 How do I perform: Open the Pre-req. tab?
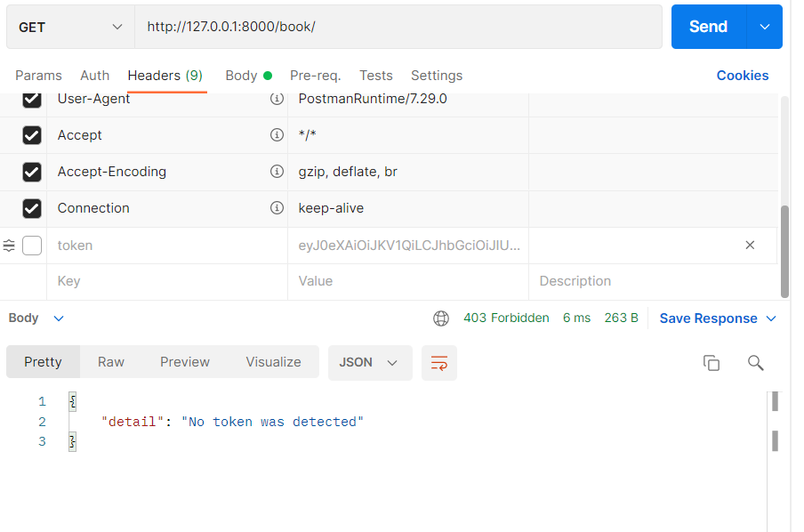316,76
